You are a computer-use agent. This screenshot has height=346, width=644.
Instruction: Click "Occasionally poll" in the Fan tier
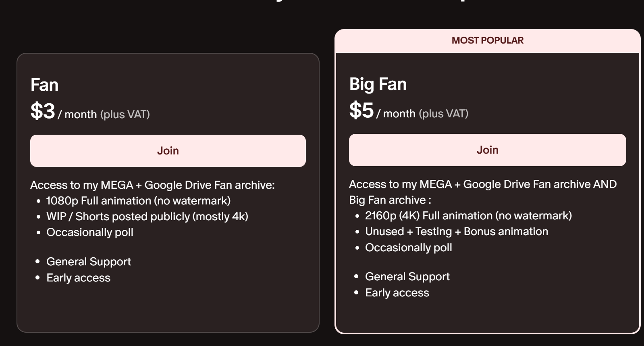click(90, 232)
